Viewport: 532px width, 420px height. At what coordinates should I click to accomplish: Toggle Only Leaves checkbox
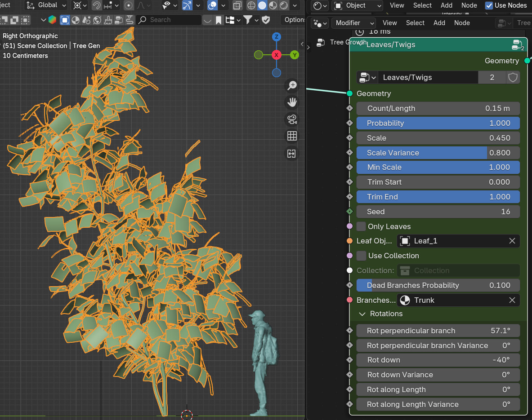tap(362, 226)
